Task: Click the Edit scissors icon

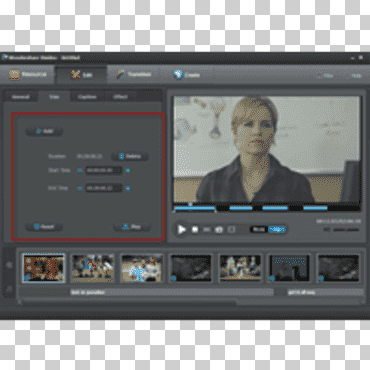Action: pos(75,74)
